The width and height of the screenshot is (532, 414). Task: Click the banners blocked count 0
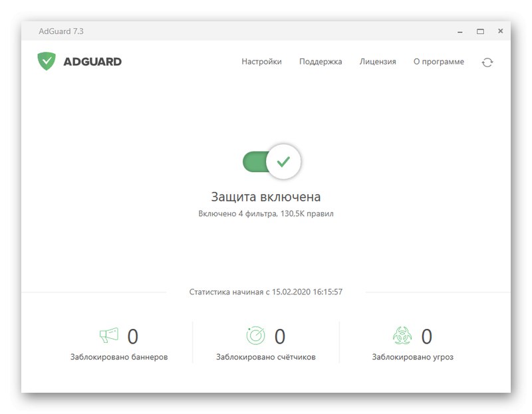coord(132,337)
